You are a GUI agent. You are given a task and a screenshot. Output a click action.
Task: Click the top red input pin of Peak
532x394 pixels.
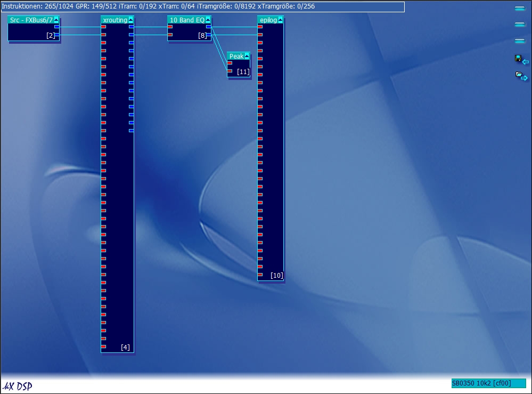[230, 63]
